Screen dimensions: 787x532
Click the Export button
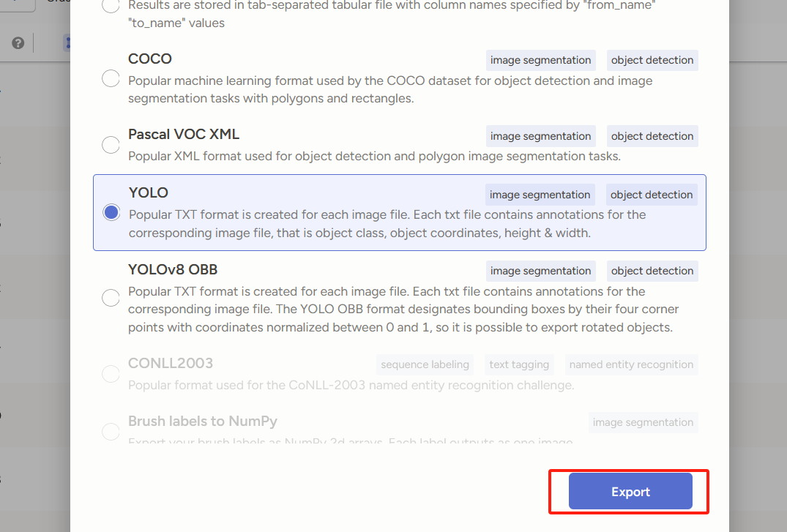coord(630,492)
